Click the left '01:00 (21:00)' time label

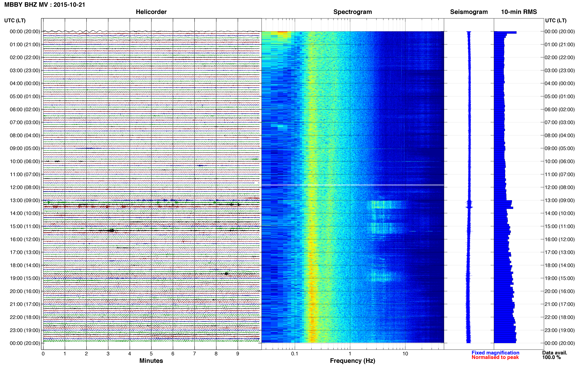(x=25, y=45)
